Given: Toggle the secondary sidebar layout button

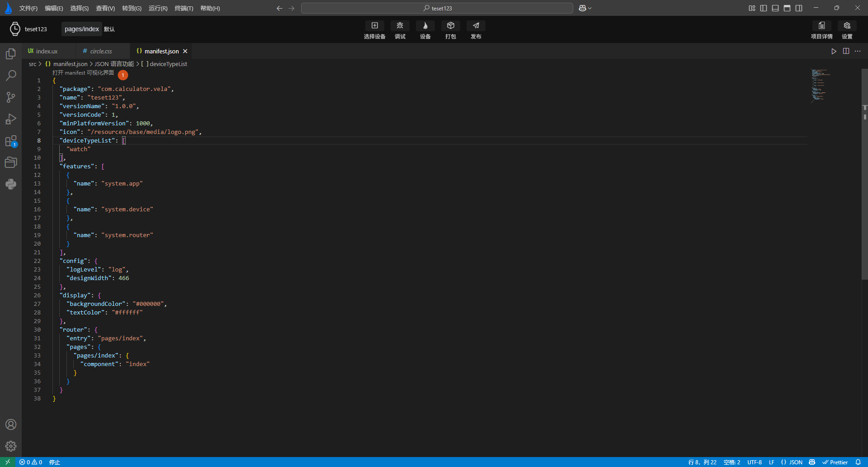Looking at the screenshot, I should pyautogui.click(x=799, y=8).
